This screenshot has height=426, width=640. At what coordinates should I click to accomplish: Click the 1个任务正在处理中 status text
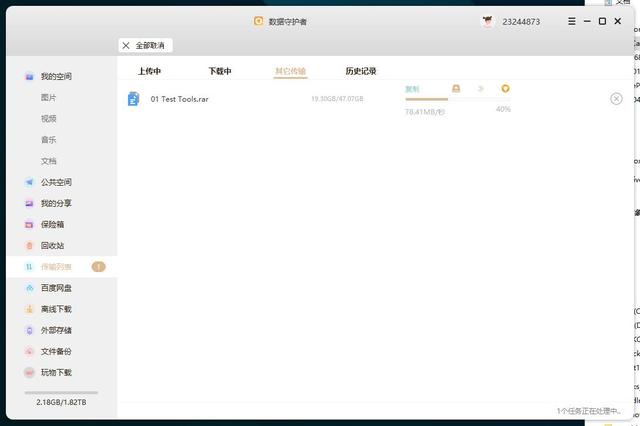coord(589,411)
